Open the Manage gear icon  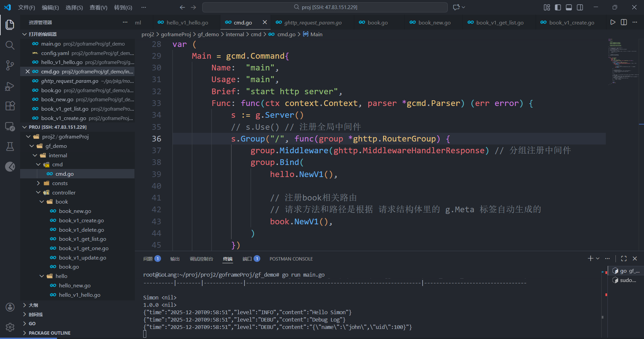[x=10, y=327]
